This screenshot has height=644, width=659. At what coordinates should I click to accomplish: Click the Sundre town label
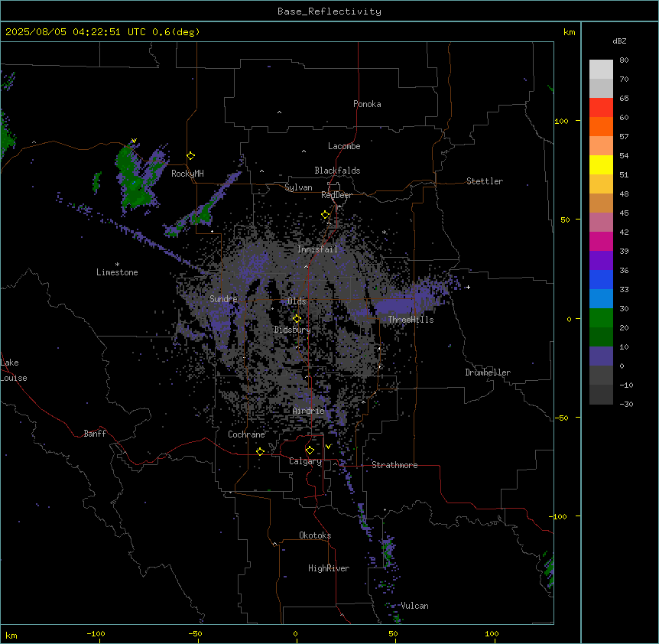223,299
